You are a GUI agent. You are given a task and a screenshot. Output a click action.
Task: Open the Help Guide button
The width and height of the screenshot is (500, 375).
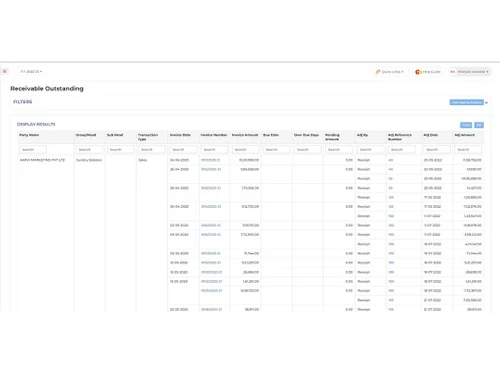pyautogui.click(x=428, y=72)
